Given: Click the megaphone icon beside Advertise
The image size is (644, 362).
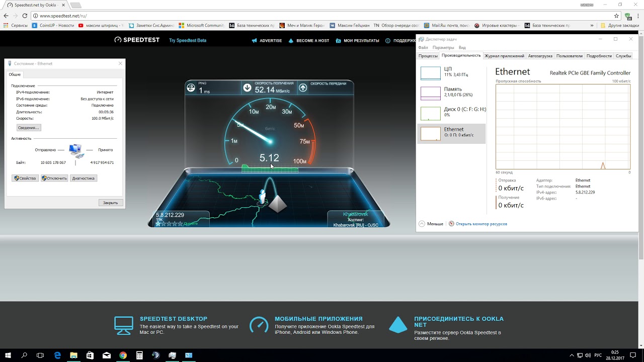Looking at the screenshot, I should click(x=255, y=41).
